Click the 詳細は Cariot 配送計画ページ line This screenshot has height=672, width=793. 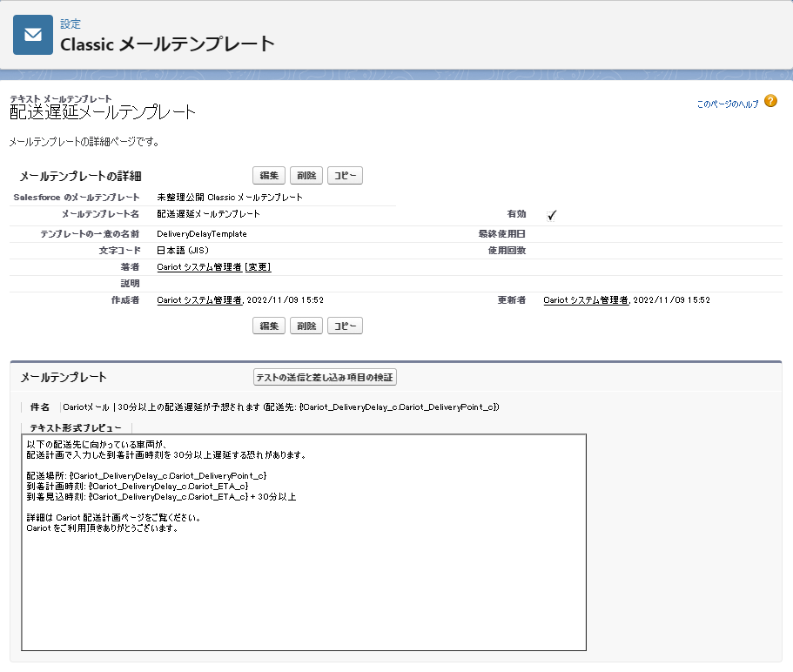tap(114, 518)
